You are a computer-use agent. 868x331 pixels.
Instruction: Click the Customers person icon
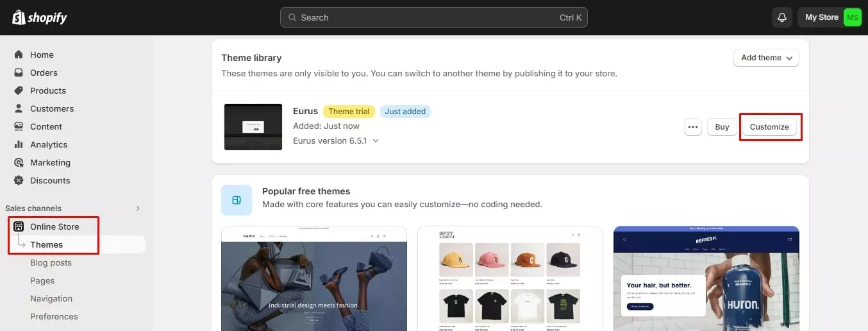(19, 108)
